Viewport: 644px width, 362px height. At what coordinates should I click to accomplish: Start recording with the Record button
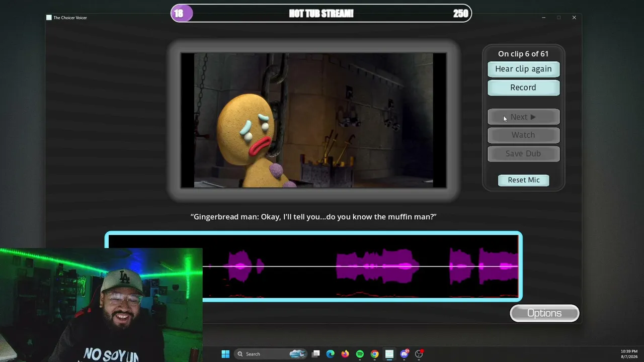[523, 87]
